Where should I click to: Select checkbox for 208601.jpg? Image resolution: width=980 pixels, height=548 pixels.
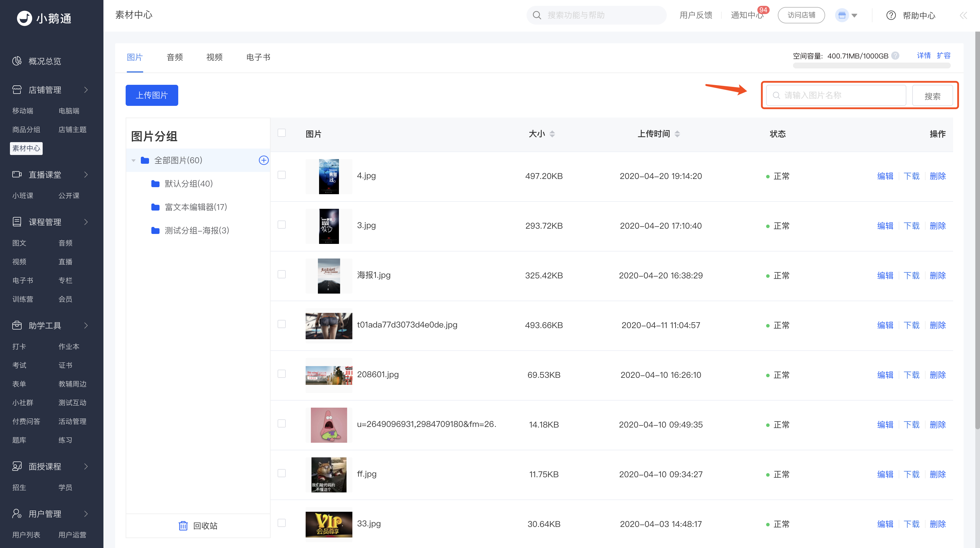click(x=281, y=374)
